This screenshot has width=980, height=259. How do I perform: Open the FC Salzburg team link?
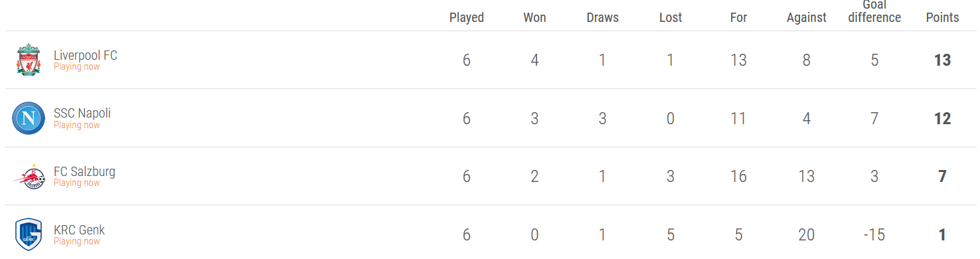(84, 171)
